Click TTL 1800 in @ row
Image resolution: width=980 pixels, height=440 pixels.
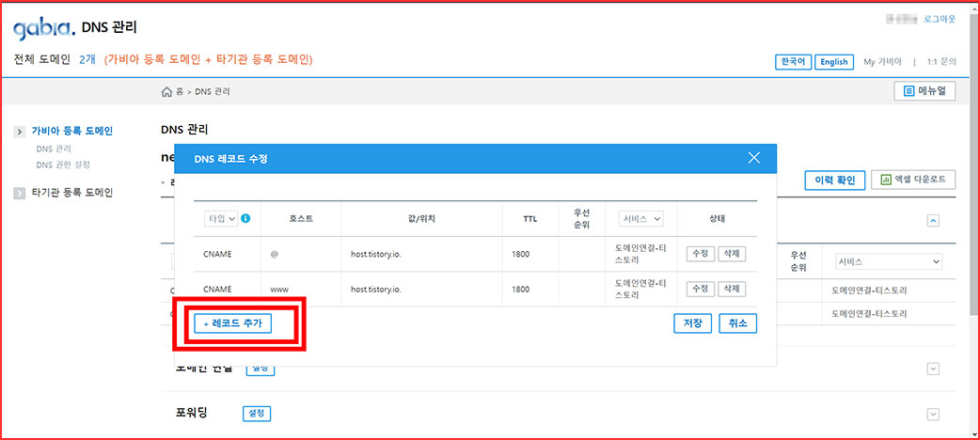[x=520, y=254]
